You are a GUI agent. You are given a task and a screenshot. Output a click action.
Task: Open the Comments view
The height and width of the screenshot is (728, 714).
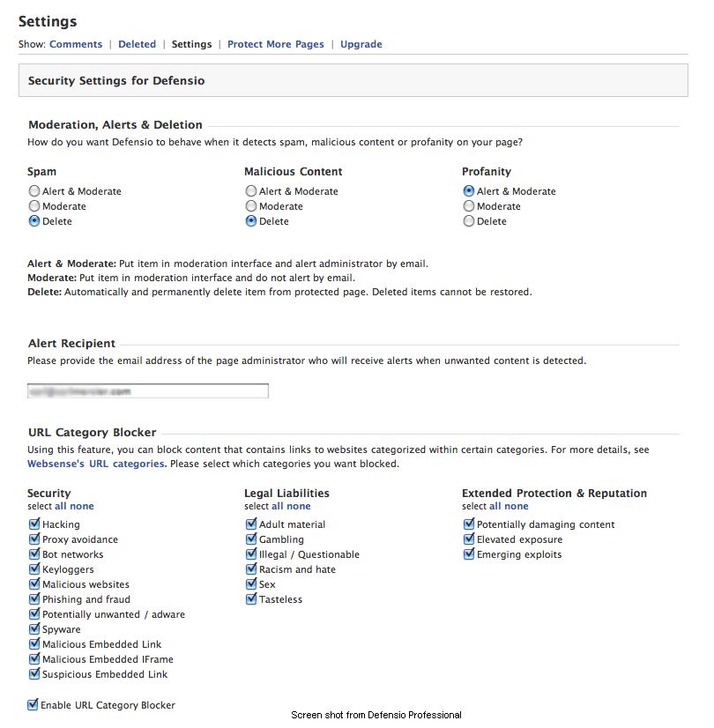(76, 44)
